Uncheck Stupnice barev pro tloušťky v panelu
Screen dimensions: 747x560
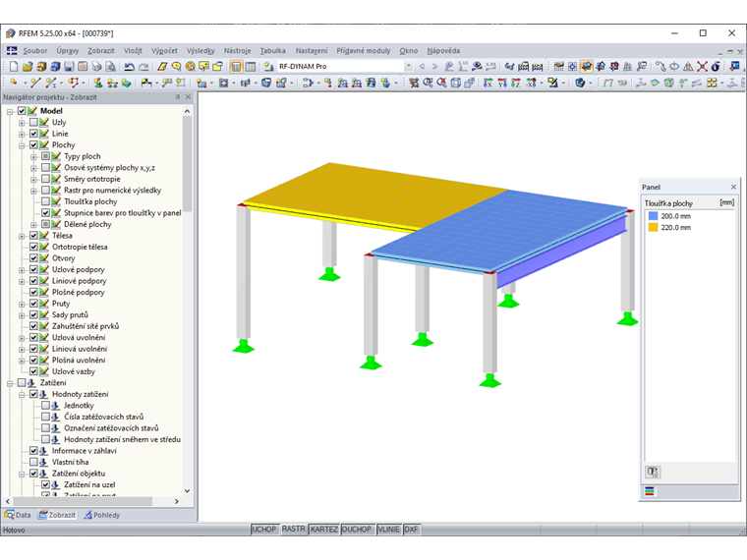coord(46,213)
